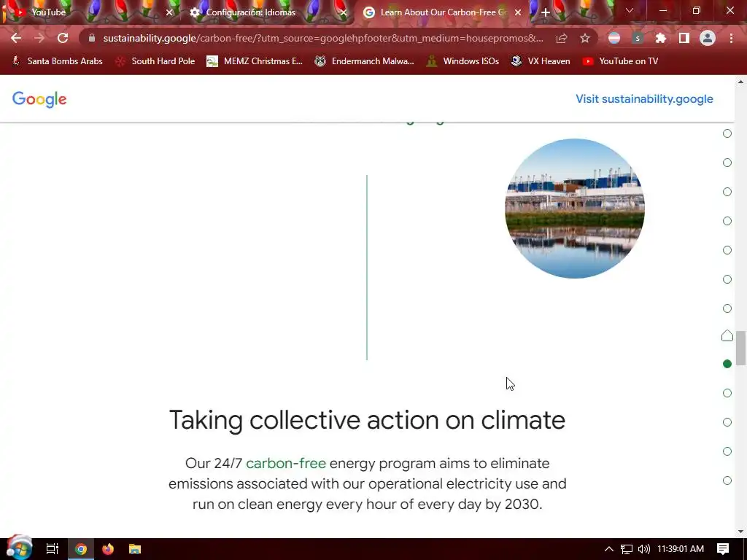Open File Explorer from taskbar

tap(135, 549)
